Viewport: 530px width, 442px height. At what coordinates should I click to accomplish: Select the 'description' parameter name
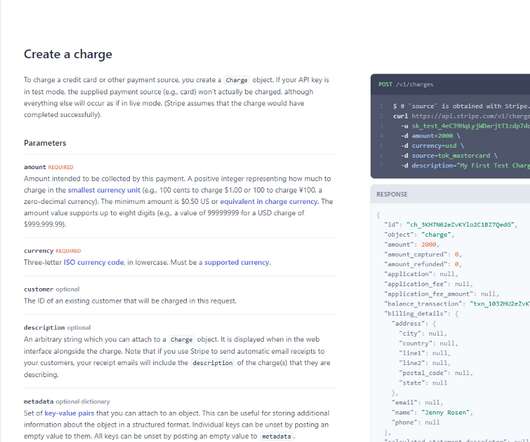coord(44,327)
